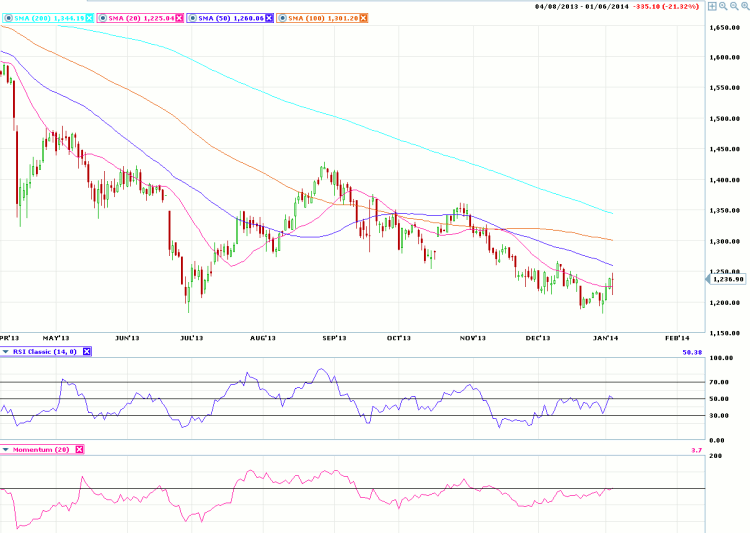The height and width of the screenshot is (533, 750).
Task: Toggle SMA (20) radio visibility icon
Action: (x=100, y=18)
